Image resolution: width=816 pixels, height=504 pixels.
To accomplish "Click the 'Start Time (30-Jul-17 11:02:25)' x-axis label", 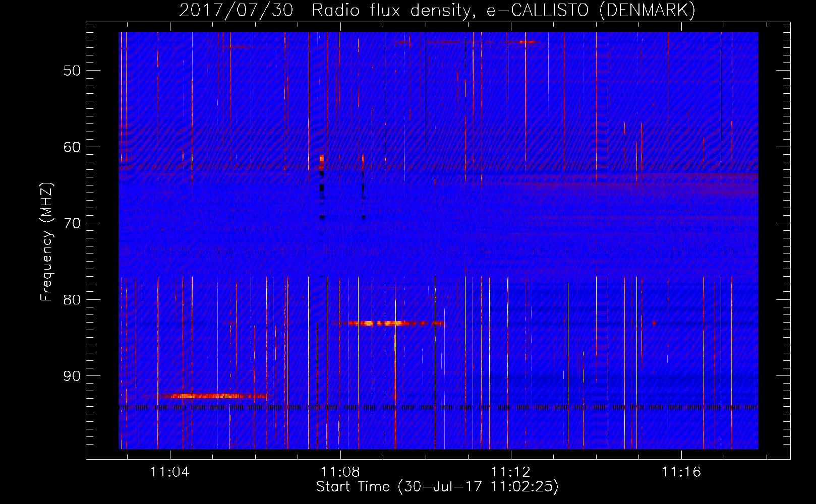I will (x=437, y=487).
